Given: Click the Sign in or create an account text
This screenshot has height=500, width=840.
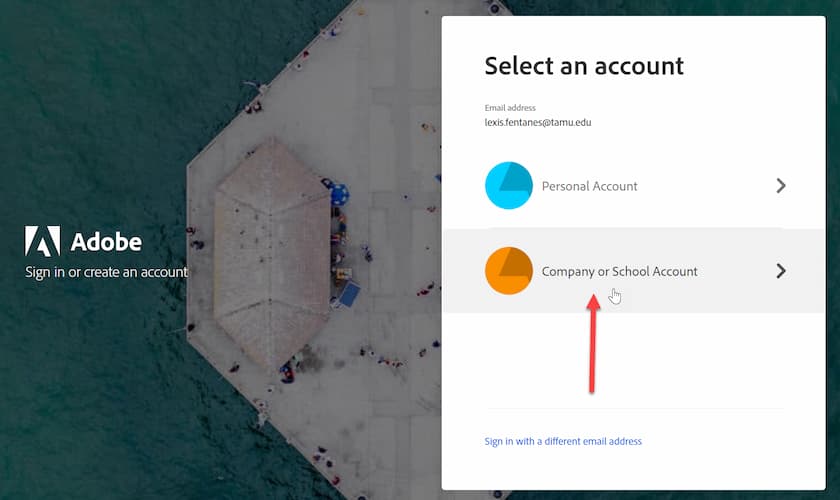Looking at the screenshot, I should (106, 272).
